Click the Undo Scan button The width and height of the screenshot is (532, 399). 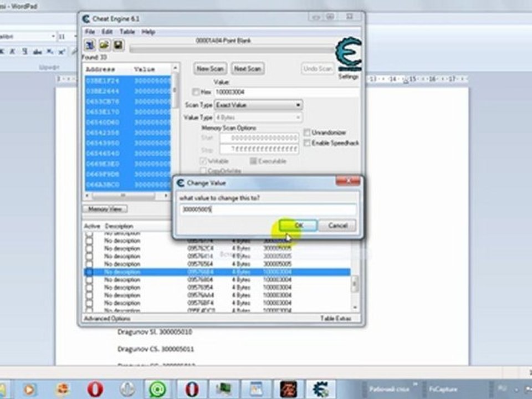(x=318, y=69)
